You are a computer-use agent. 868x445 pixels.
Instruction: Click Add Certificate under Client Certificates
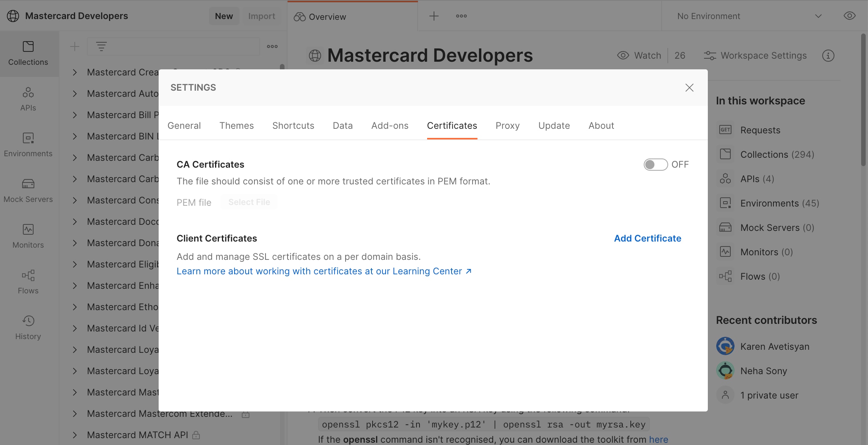point(647,238)
